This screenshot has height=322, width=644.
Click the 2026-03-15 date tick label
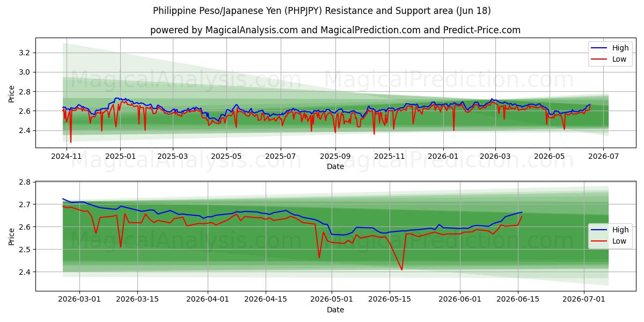pyautogui.click(x=138, y=299)
